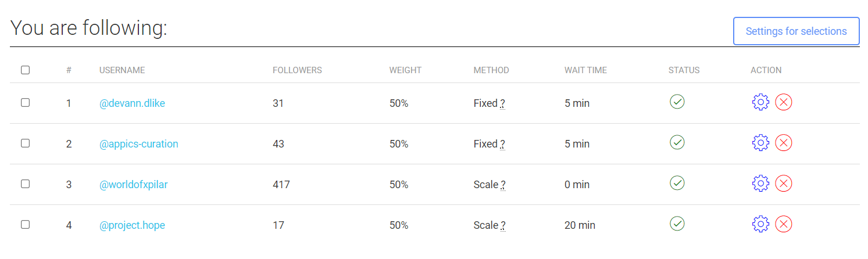Click green status checkmark for @worldofxpilar

click(677, 184)
